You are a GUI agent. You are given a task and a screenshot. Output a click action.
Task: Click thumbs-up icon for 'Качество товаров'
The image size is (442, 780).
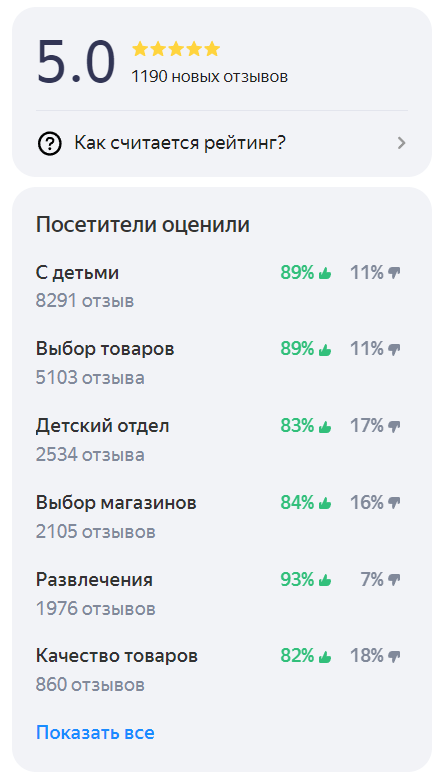pos(325,657)
